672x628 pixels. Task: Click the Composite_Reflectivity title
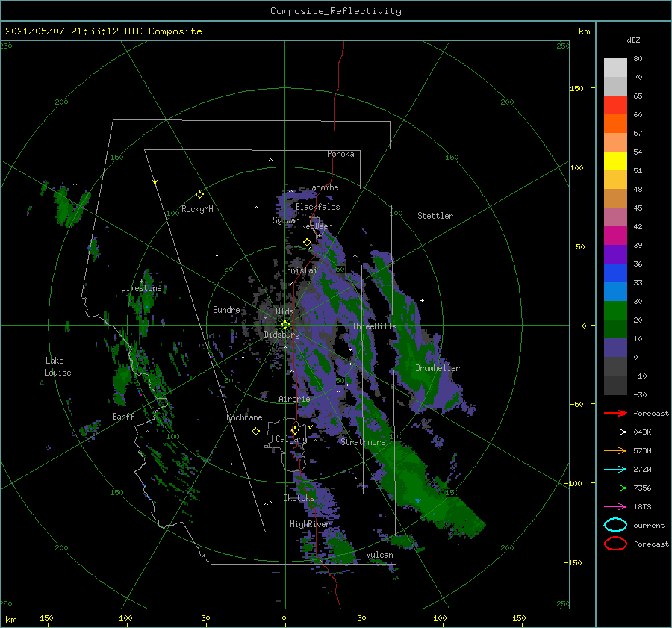click(336, 11)
